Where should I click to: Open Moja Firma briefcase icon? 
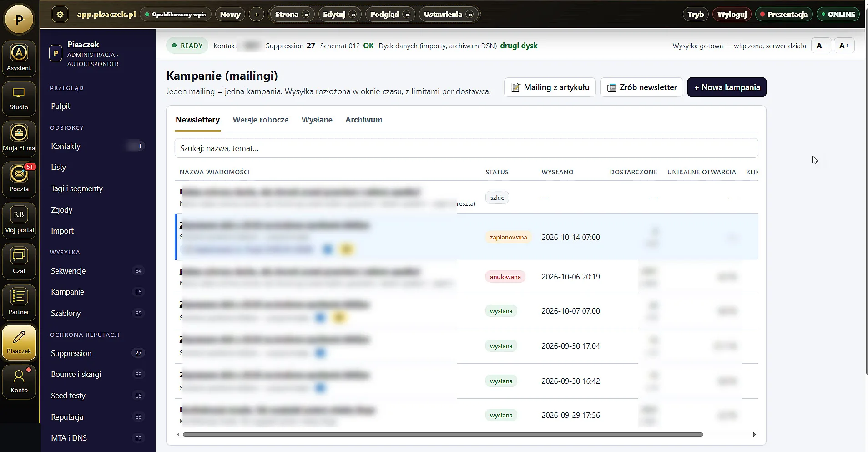pos(19,138)
